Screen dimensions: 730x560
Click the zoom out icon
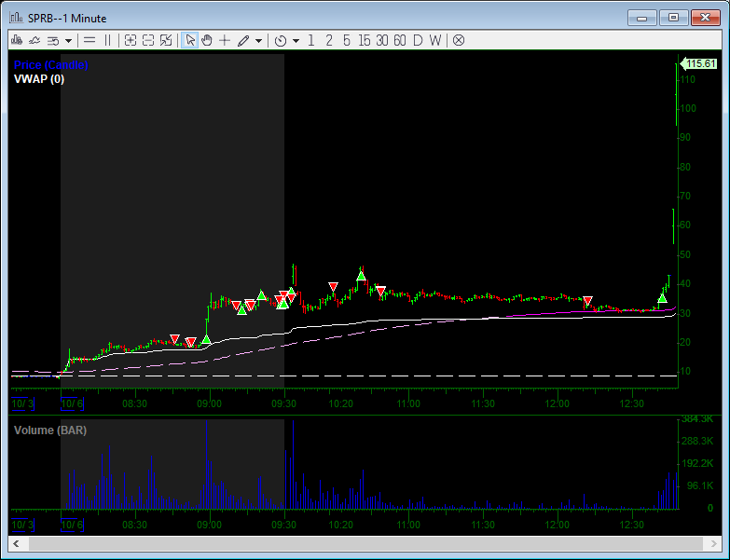tap(148, 40)
